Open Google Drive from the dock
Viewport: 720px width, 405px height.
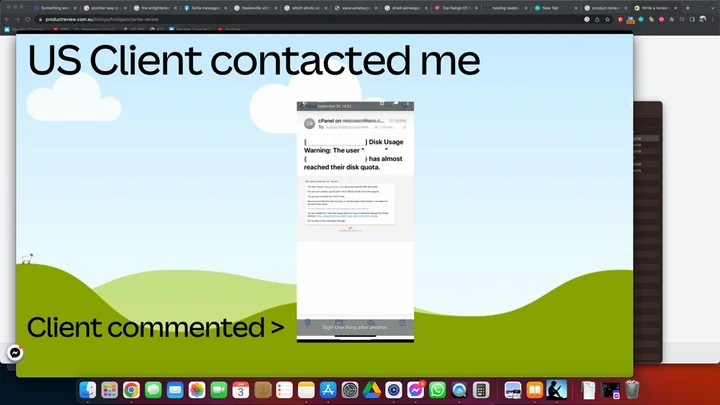pyautogui.click(x=371, y=390)
